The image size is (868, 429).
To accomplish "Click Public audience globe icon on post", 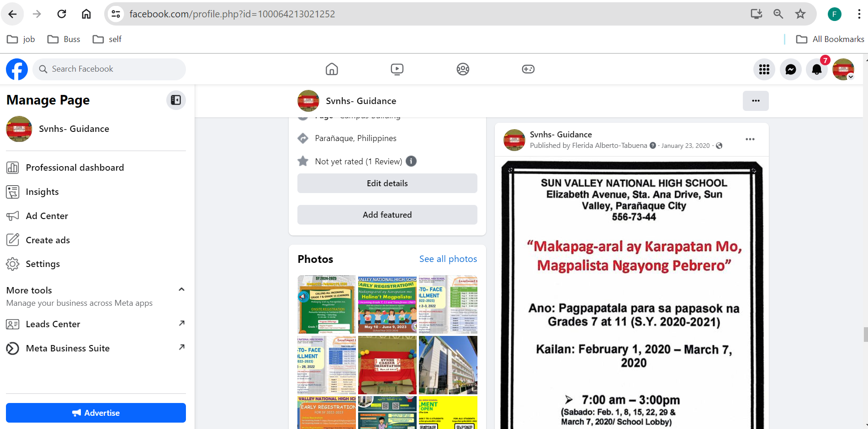I will (719, 146).
